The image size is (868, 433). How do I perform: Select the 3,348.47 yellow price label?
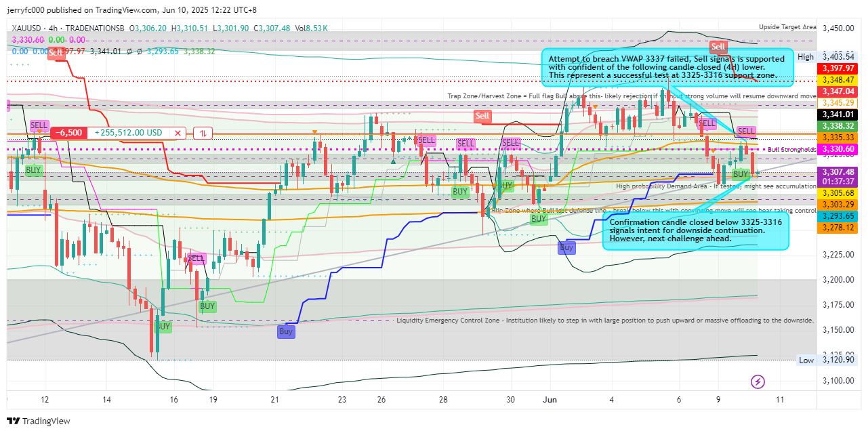click(838, 80)
